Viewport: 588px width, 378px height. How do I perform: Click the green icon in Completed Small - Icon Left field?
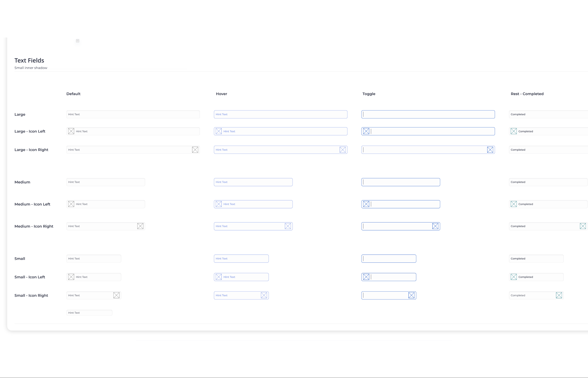514,277
